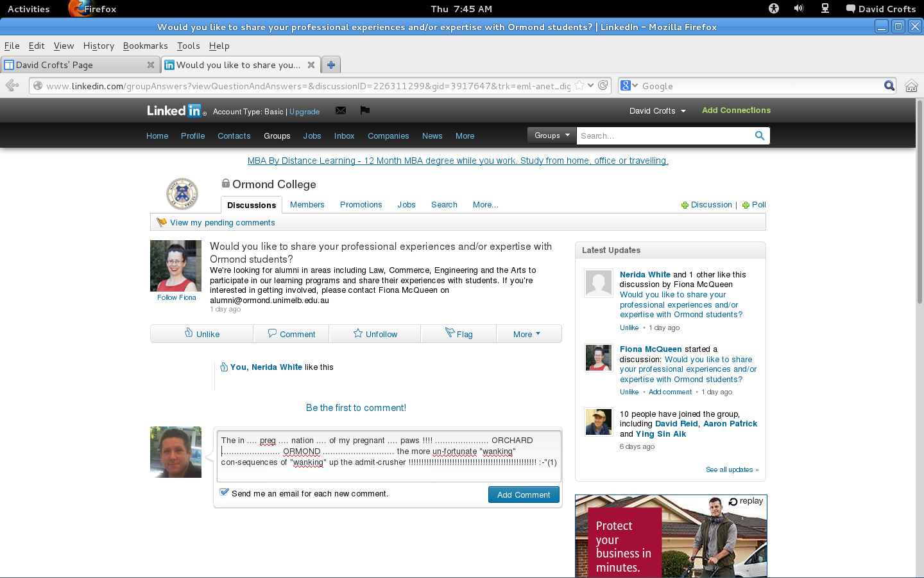Expand the More… tab in Ormond College group

click(485, 205)
